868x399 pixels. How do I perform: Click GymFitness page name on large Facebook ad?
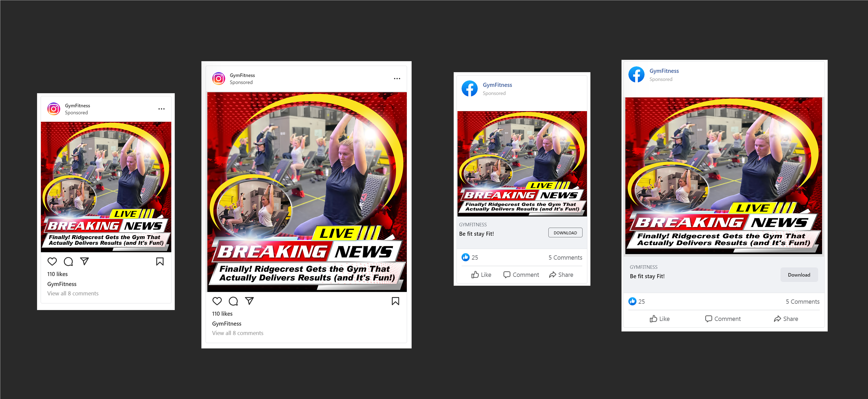coord(664,71)
